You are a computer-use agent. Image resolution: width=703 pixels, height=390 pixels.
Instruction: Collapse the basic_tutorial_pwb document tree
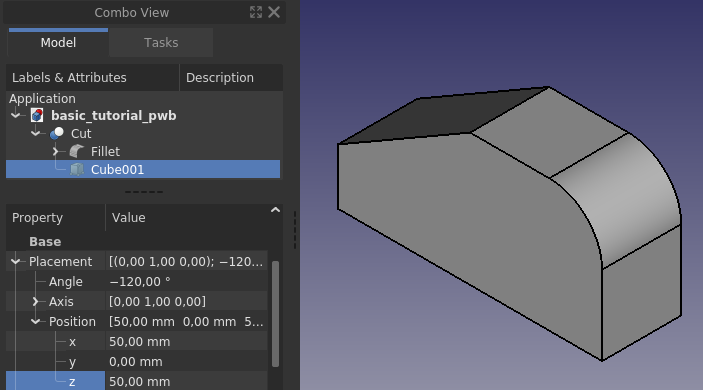16,116
